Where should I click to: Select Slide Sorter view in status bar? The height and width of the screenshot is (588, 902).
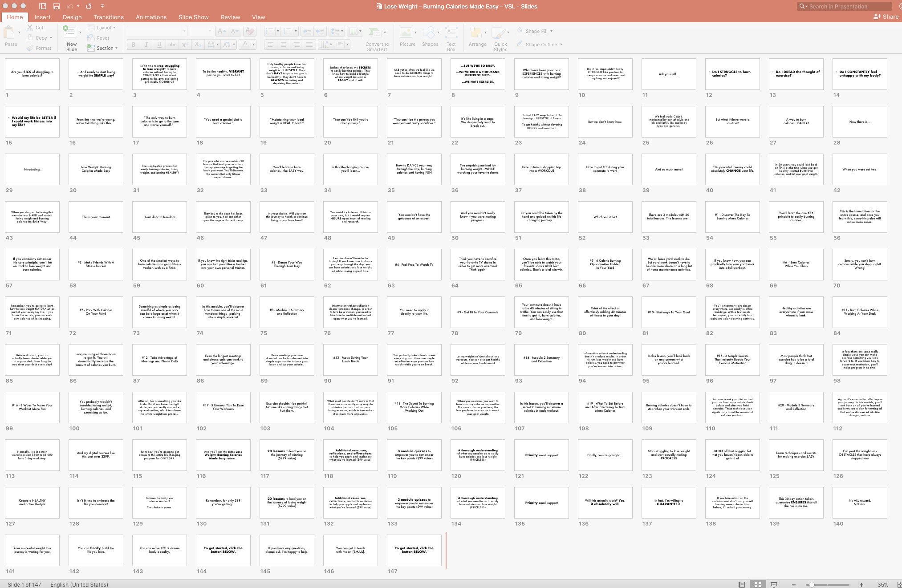point(758,584)
